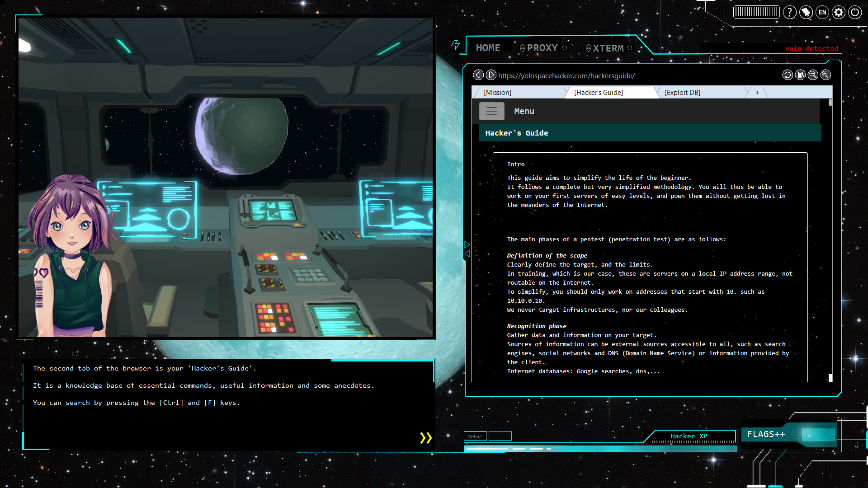
Task: Open a new browser tab with plus button
Action: (x=757, y=93)
